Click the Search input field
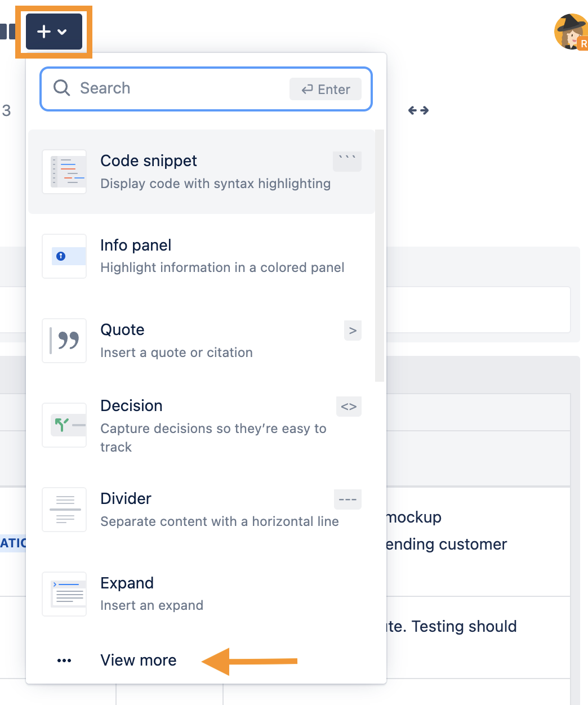The image size is (588, 705). (206, 89)
